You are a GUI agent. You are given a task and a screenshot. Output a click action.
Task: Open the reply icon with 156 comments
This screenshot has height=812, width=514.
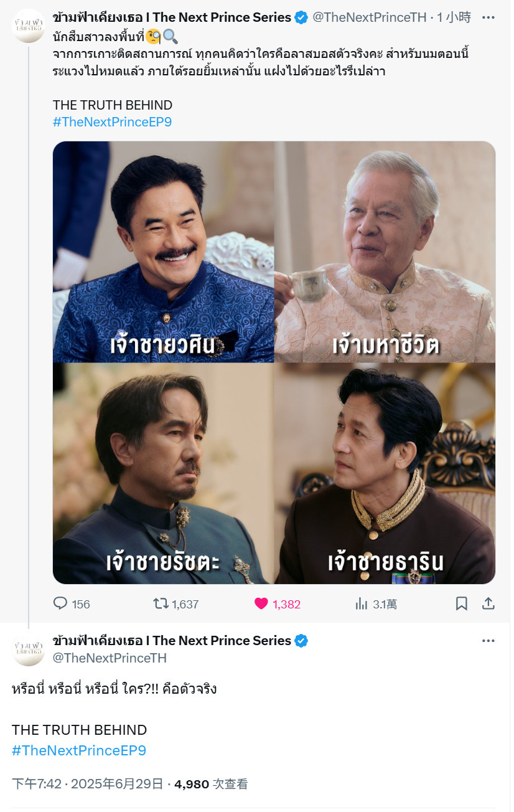pyautogui.click(x=60, y=603)
